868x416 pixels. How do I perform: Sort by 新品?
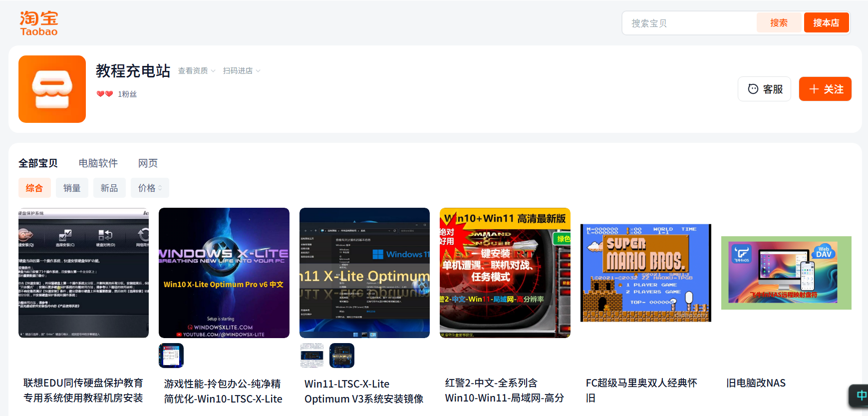point(109,188)
